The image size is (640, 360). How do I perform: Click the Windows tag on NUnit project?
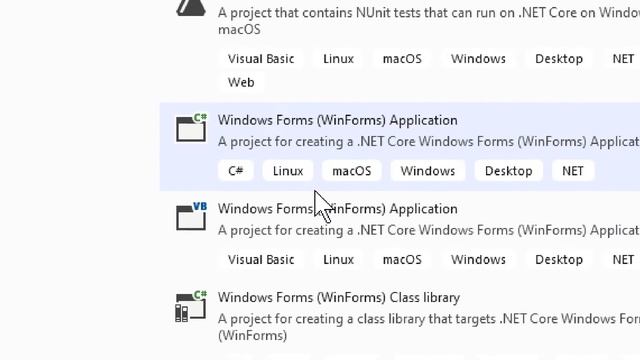click(x=478, y=59)
